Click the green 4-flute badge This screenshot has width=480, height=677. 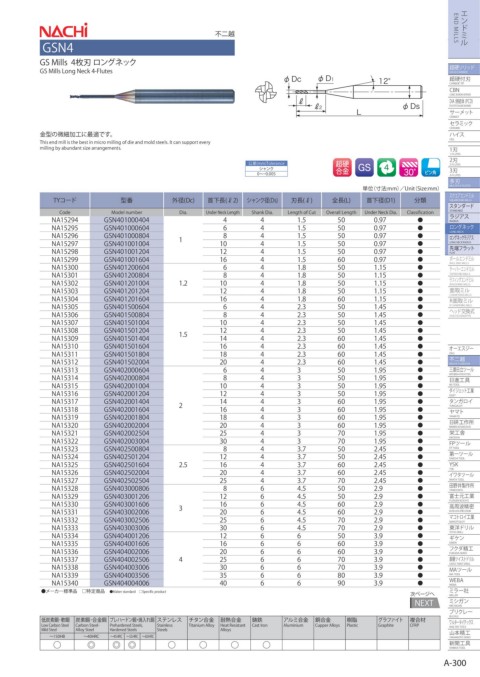[386, 167]
